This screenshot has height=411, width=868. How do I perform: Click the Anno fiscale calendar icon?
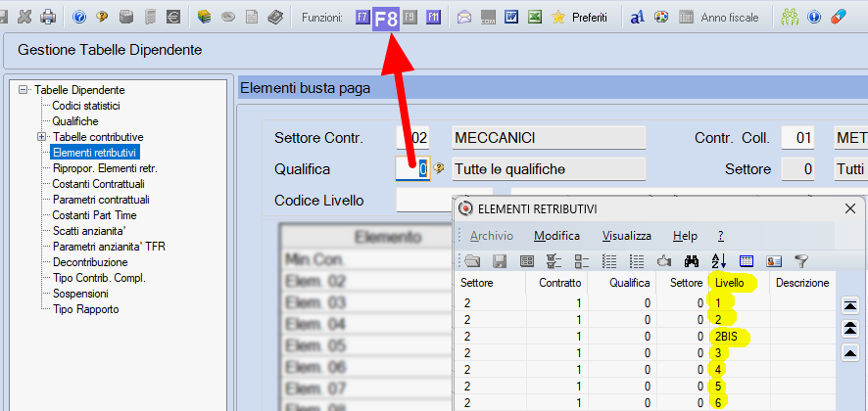(x=686, y=18)
